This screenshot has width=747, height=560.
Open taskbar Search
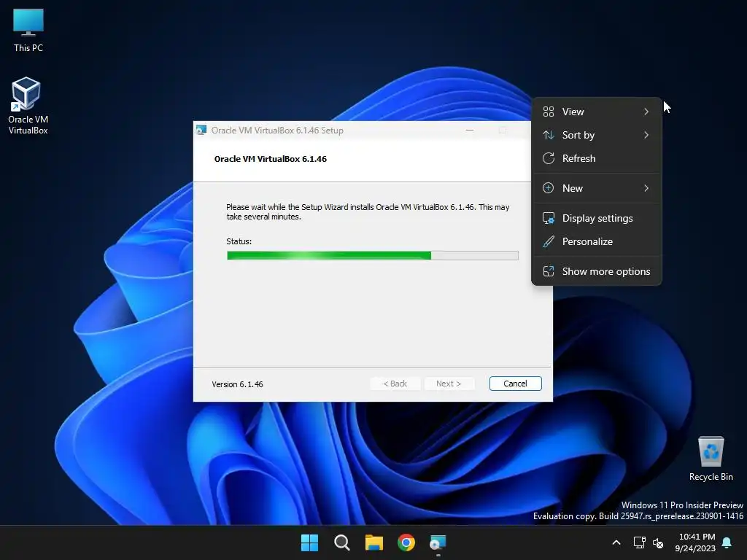coord(341,542)
